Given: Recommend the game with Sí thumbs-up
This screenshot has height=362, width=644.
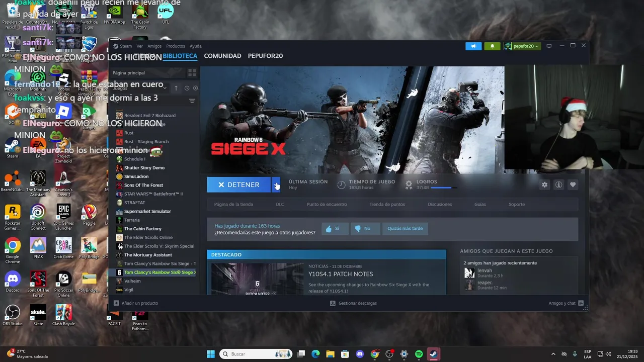Looking at the screenshot, I should (x=335, y=228).
